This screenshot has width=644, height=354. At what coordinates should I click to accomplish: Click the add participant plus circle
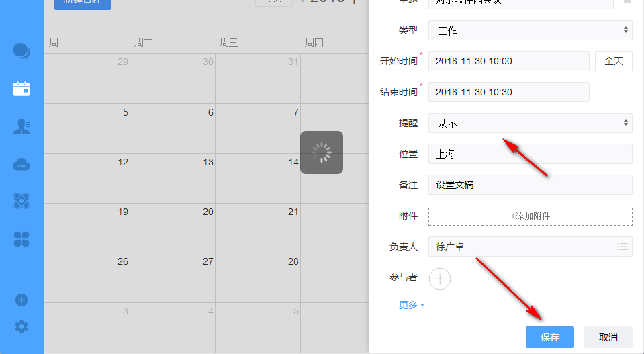(440, 278)
